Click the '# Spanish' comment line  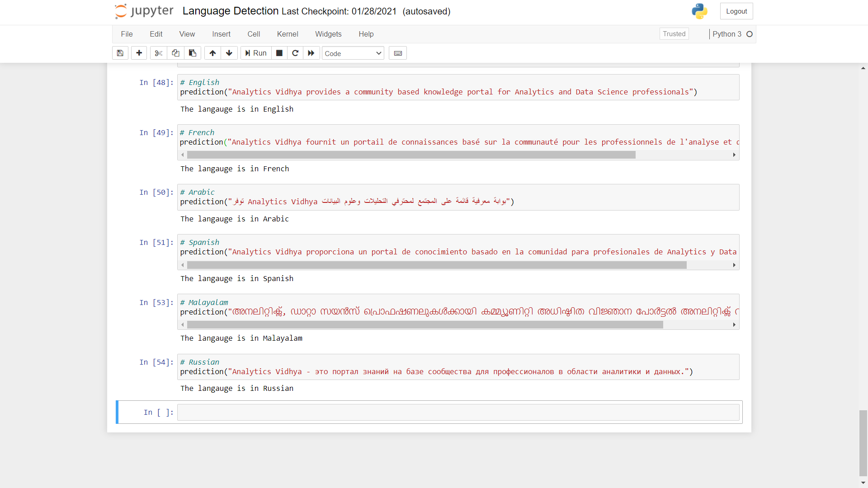click(200, 243)
